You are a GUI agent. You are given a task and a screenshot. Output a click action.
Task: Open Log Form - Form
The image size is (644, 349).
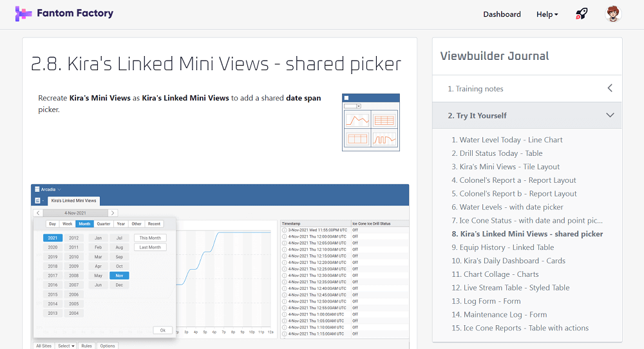pos(486,301)
